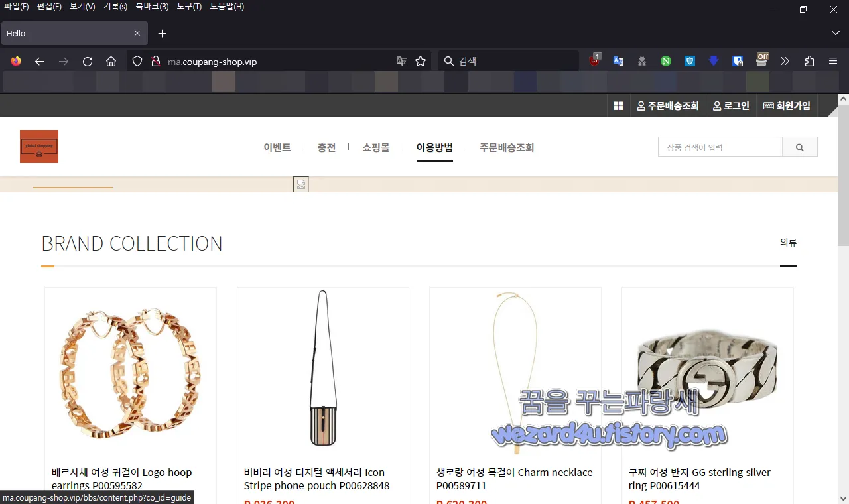This screenshot has height=504, width=849.
Task: Open the 충전 navigation item
Action: 326,147
